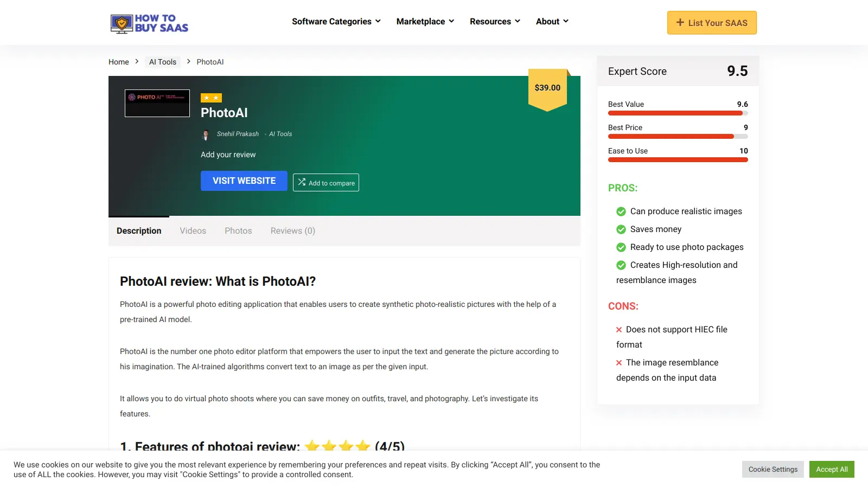868x488 pixels.
Task: Click the $39.00 price badge
Action: [547, 88]
